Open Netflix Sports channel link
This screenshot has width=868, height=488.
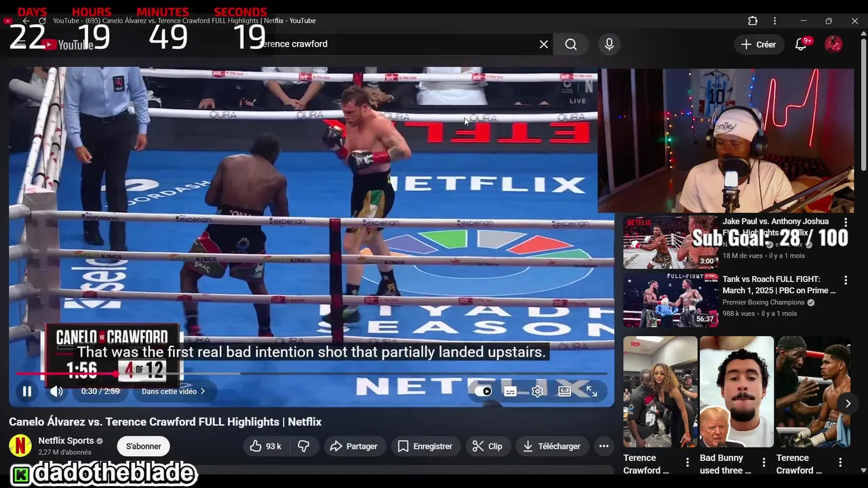pos(66,441)
